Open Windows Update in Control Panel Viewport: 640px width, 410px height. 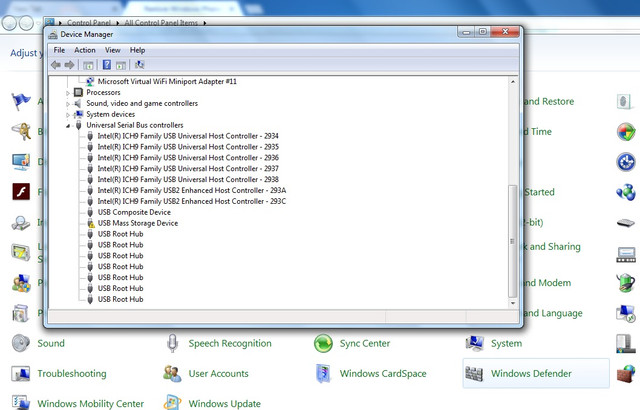[224, 404]
